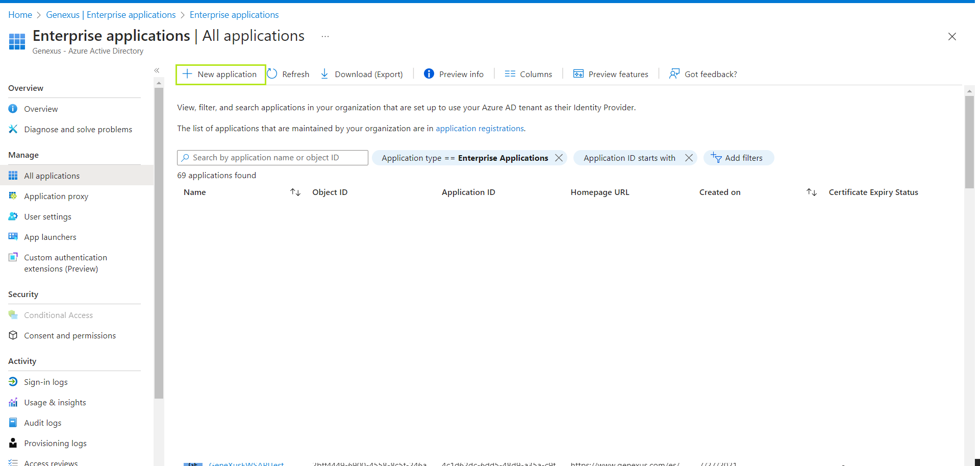The image size is (980, 466).
Task: Go to Home breadcrumb
Action: pos(20,15)
